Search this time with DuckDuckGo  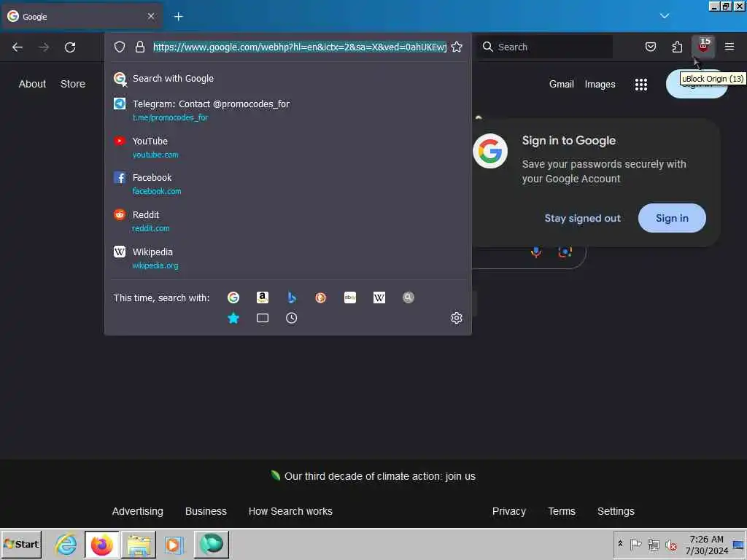pos(321,297)
